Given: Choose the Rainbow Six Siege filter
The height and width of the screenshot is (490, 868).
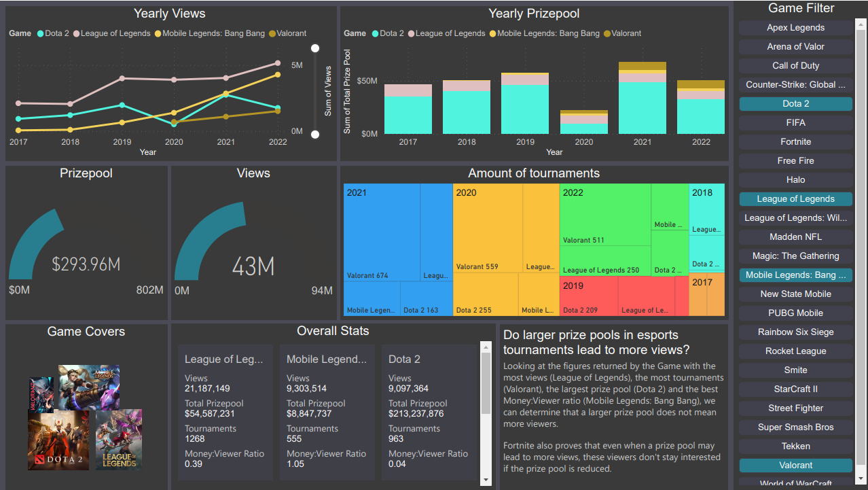Looking at the screenshot, I should (x=795, y=332).
